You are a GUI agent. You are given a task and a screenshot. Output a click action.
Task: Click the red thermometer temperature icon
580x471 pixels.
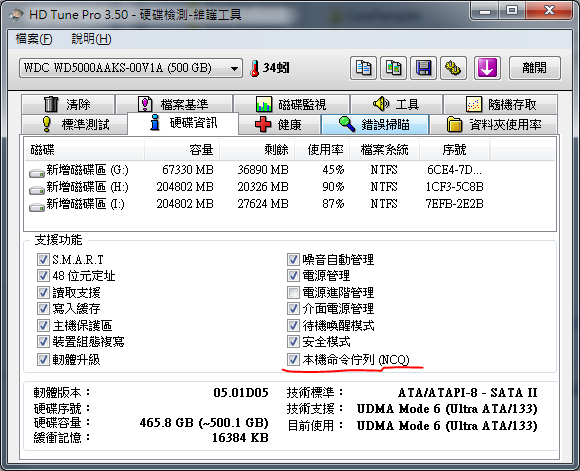pos(254,68)
